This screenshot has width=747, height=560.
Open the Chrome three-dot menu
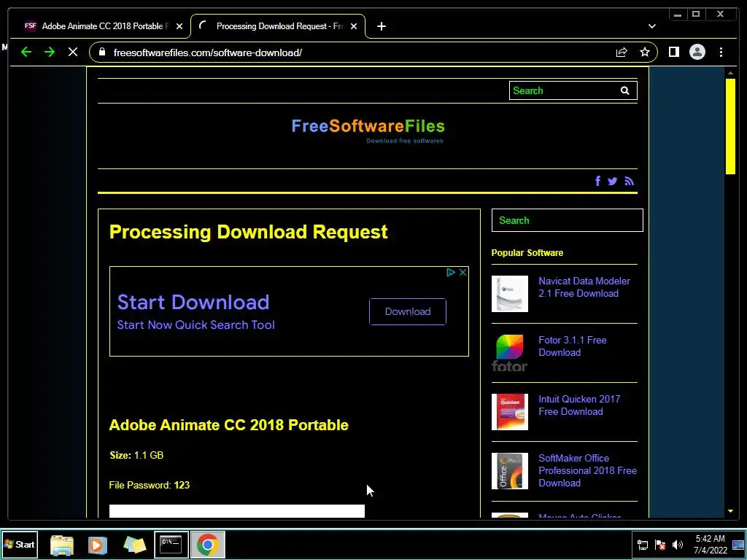pyautogui.click(x=721, y=52)
